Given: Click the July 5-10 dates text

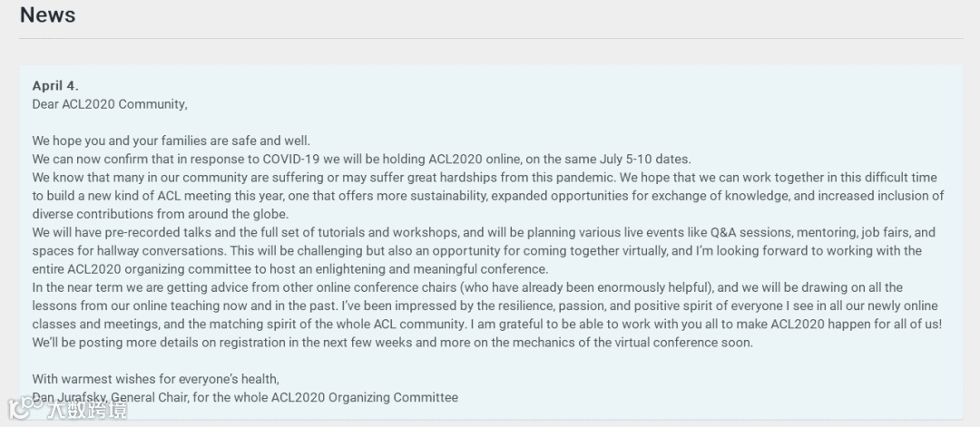Looking at the screenshot, I should tap(643, 160).
